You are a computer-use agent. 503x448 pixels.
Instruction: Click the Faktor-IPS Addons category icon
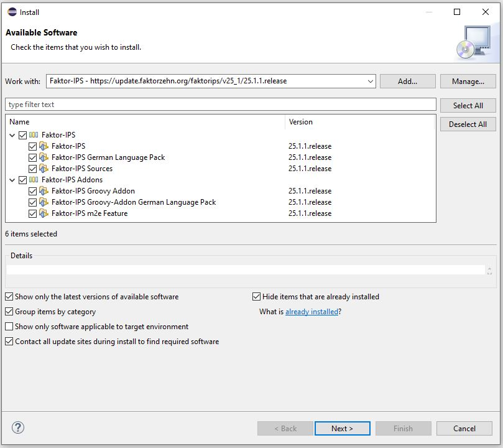point(34,180)
